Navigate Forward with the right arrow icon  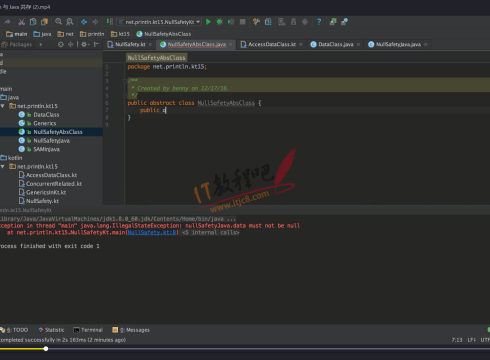(95, 22)
